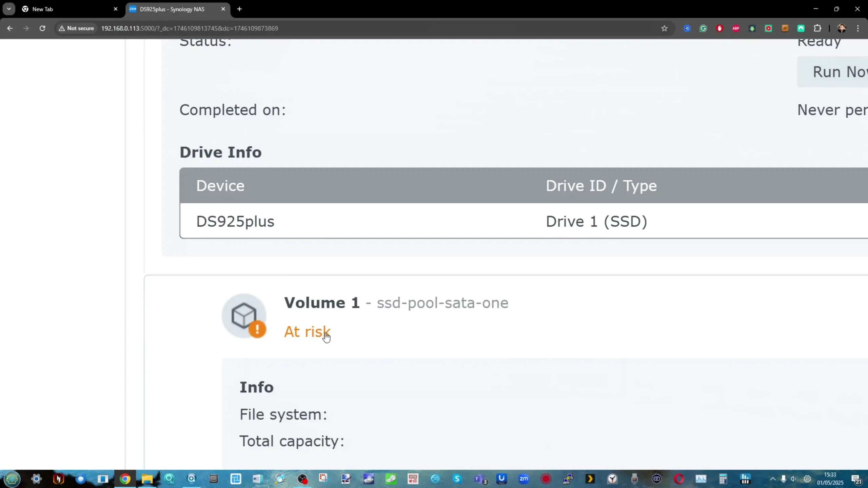Viewport: 868px width, 488px height.
Task: Click the Volume 1 cube warning icon
Action: [x=244, y=316]
